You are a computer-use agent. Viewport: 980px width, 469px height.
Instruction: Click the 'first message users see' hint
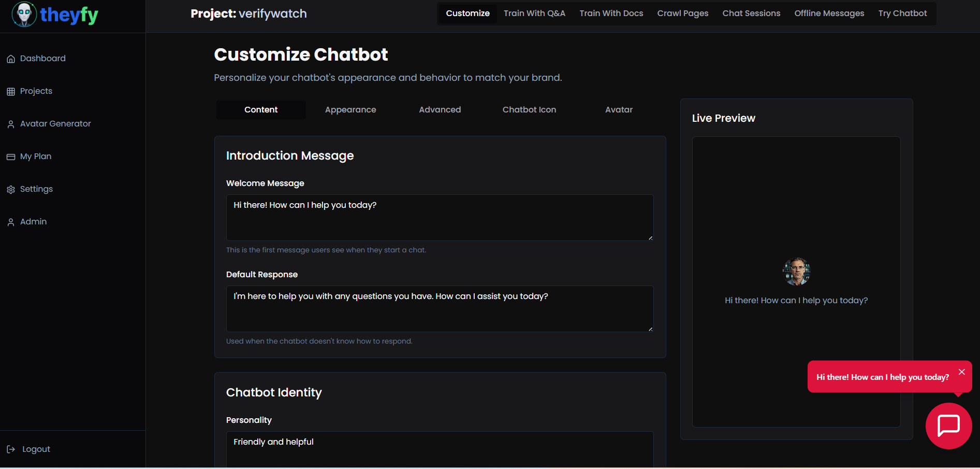(x=326, y=250)
